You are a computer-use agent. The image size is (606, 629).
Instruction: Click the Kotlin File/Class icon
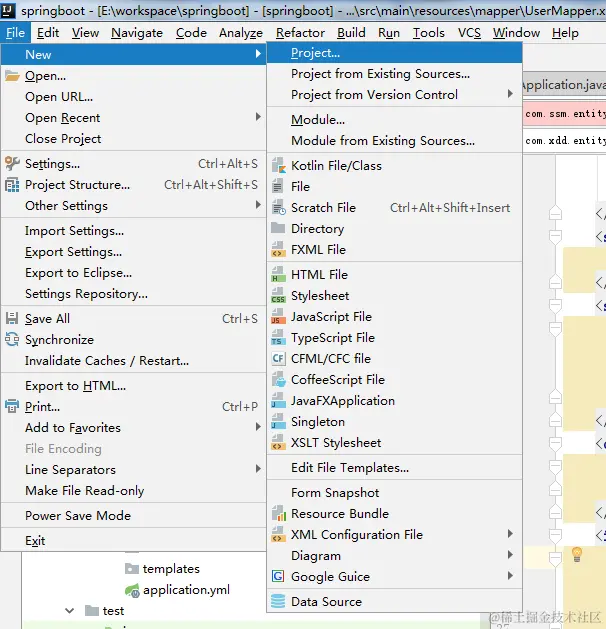(x=278, y=165)
